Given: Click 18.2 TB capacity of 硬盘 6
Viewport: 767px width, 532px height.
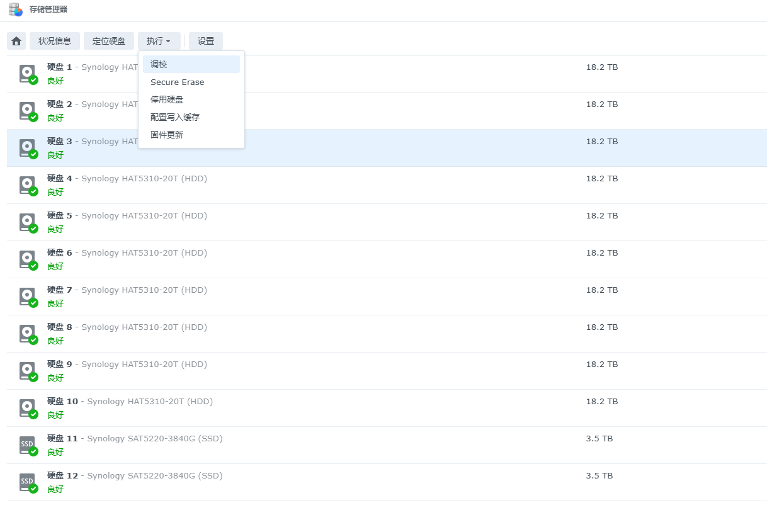Looking at the screenshot, I should (602, 253).
